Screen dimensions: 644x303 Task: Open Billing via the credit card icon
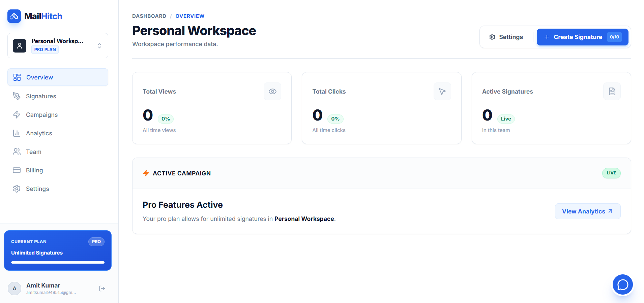(17, 170)
